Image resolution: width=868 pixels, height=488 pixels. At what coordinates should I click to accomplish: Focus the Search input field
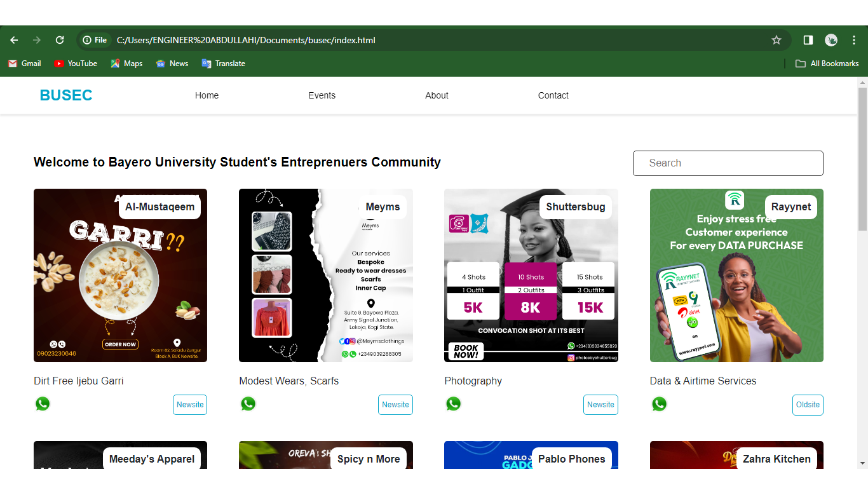pos(728,163)
